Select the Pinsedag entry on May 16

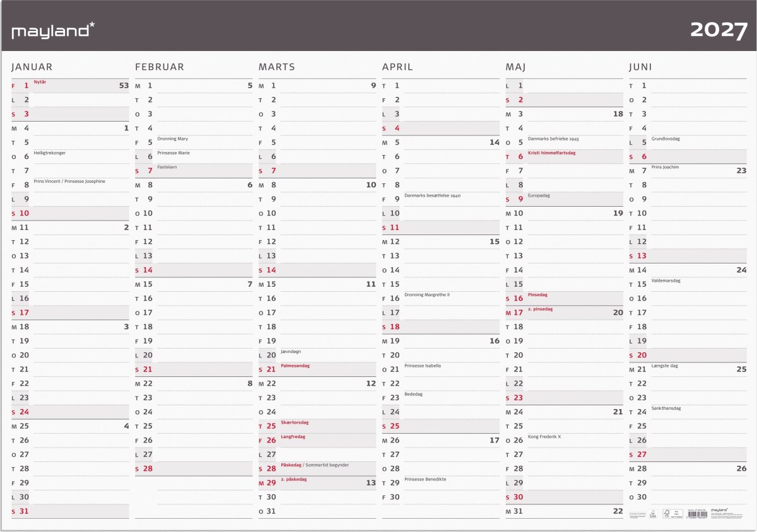click(538, 294)
